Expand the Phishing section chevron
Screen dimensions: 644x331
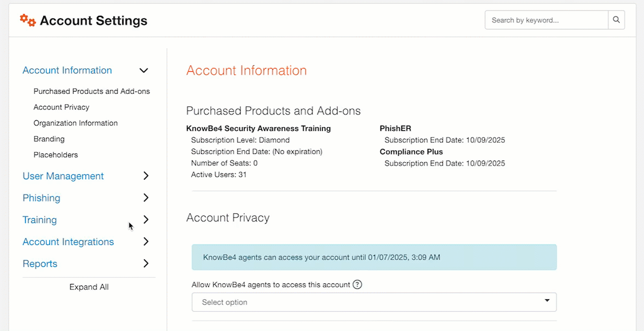(x=146, y=198)
